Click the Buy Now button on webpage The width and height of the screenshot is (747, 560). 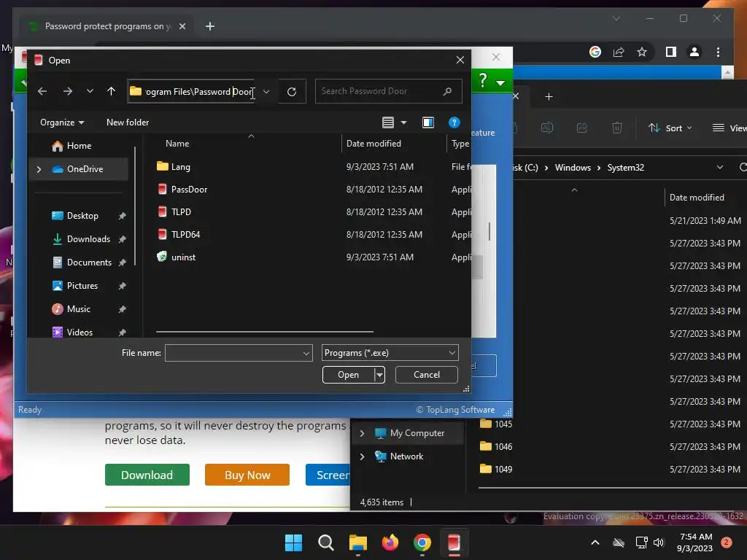point(247,475)
